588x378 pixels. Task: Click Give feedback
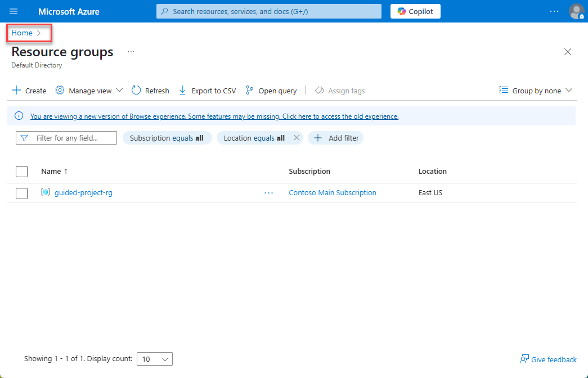pos(548,359)
